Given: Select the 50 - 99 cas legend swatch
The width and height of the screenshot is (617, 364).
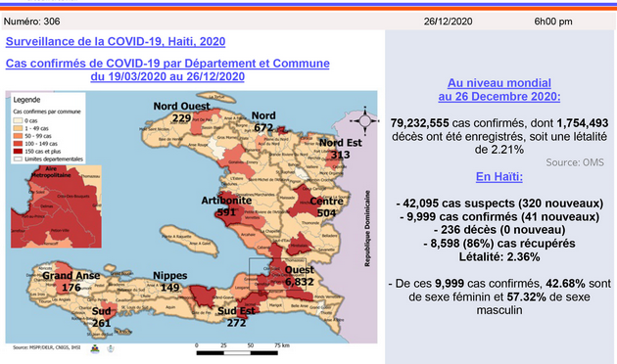Looking at the screenshot, I should click(x=18, y=136).
